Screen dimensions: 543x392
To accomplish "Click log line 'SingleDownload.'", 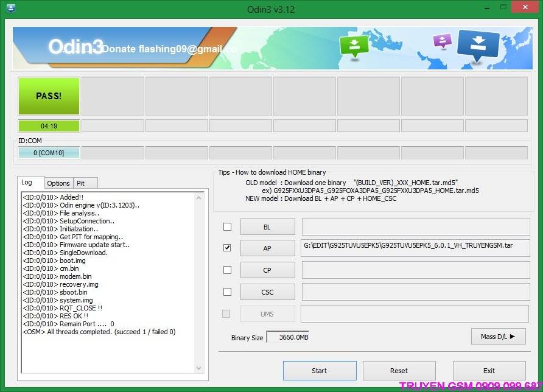I will 66,253.
